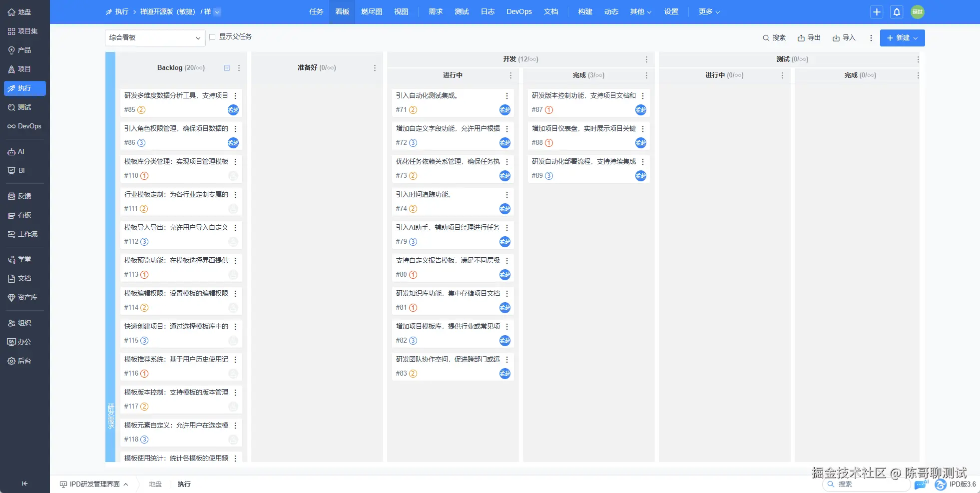
Task: Expand the 新建 button dropdown arrow
Action: (916, 38)
